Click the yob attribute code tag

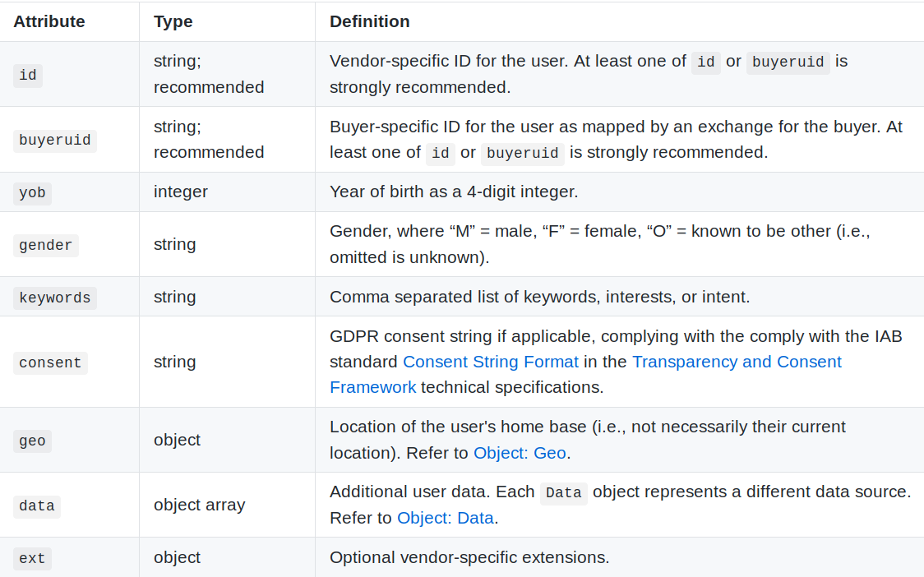point(32,193)
